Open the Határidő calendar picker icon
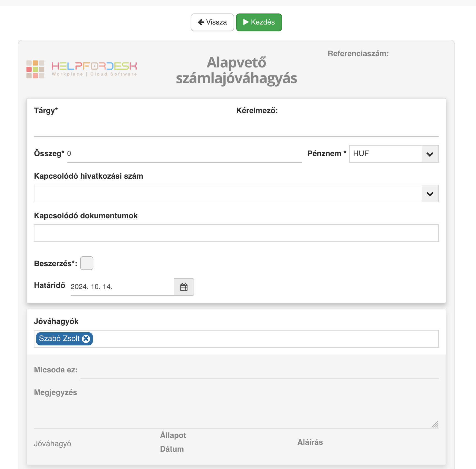The image size is (476, 469). pos(184,287)
